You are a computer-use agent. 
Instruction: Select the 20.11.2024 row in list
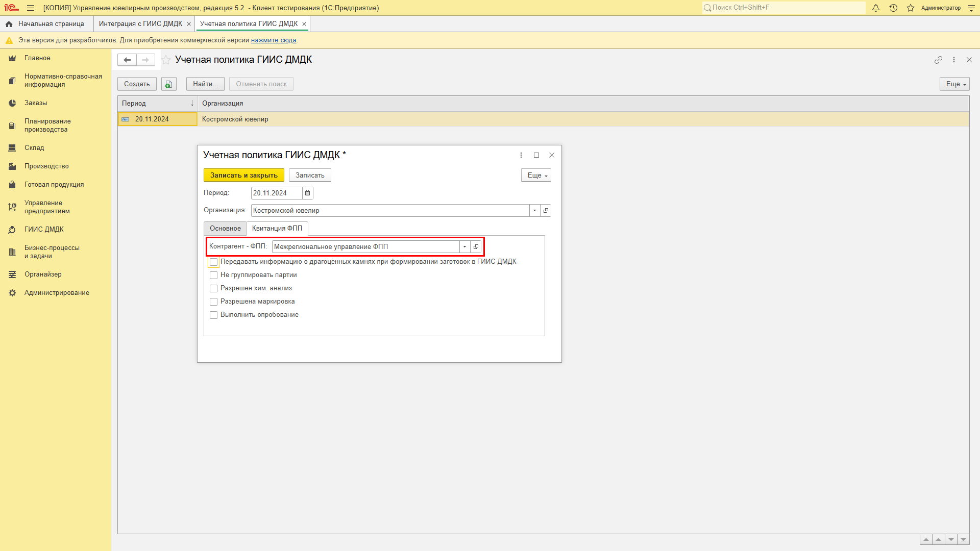pyautogui.click(x=543, y=119)
